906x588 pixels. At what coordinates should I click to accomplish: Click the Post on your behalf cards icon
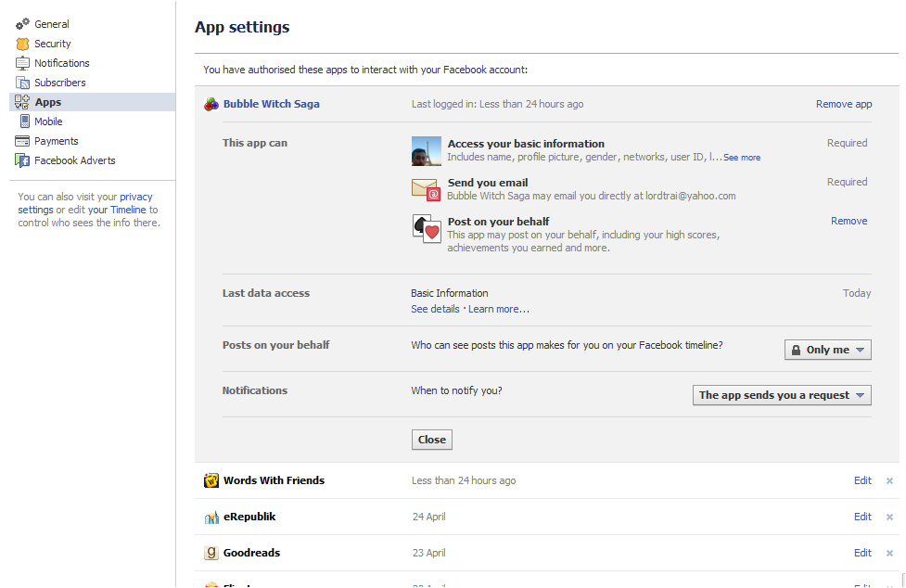pyautogui.click(x=427, y=229)
